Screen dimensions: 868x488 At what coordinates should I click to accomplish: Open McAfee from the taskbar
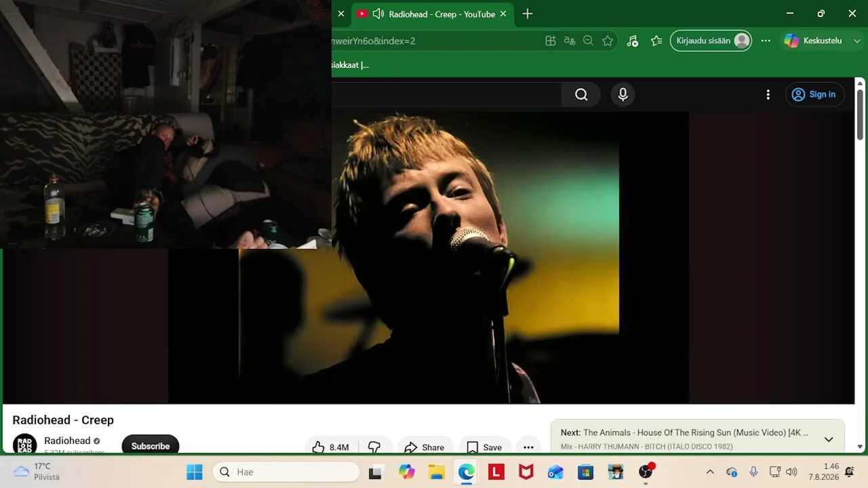526,472
